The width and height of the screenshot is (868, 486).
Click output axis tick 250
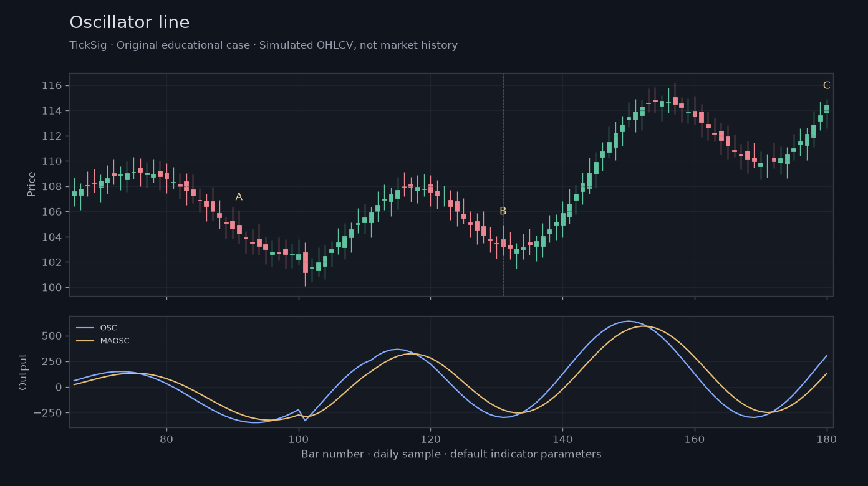pyautogui.click(x=52, y=362)
